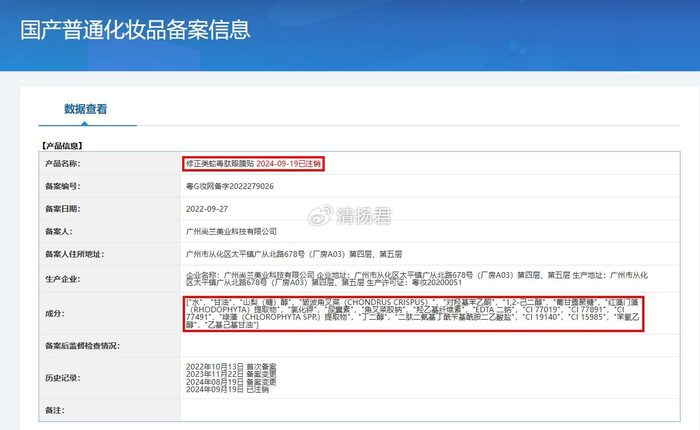700x430 pixels.
Task: Select history entry 2024年08月19日 备案变更
Action: pos(231,382)
